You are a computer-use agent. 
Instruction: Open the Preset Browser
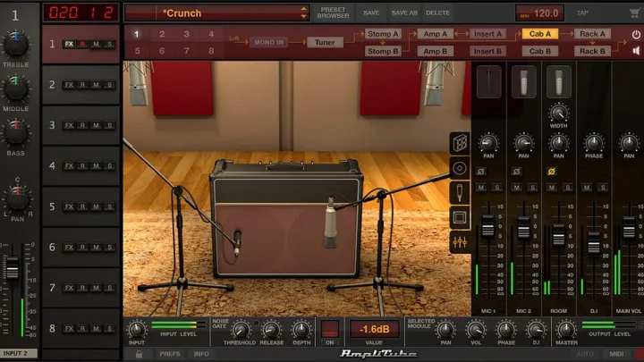(x=333, y=13)
